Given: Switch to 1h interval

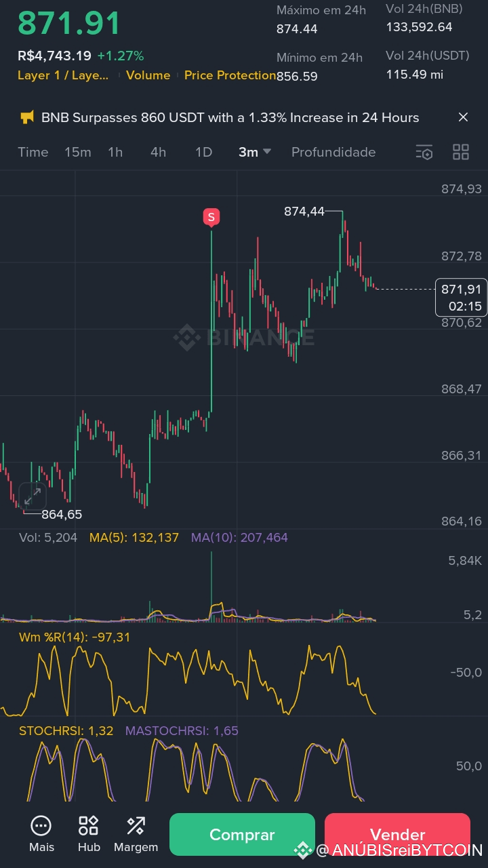Looking at the screenshot, I should (x=115, y=152).
